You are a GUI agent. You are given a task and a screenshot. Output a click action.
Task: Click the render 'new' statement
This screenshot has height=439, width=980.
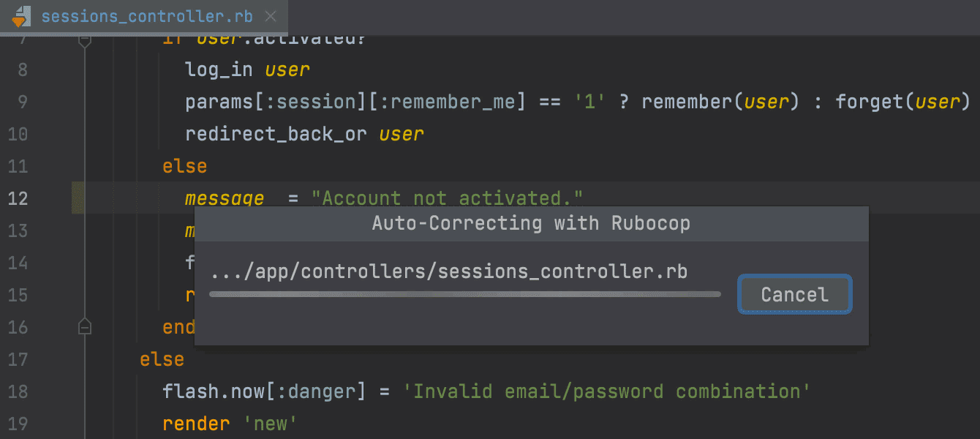pos(230,424)
